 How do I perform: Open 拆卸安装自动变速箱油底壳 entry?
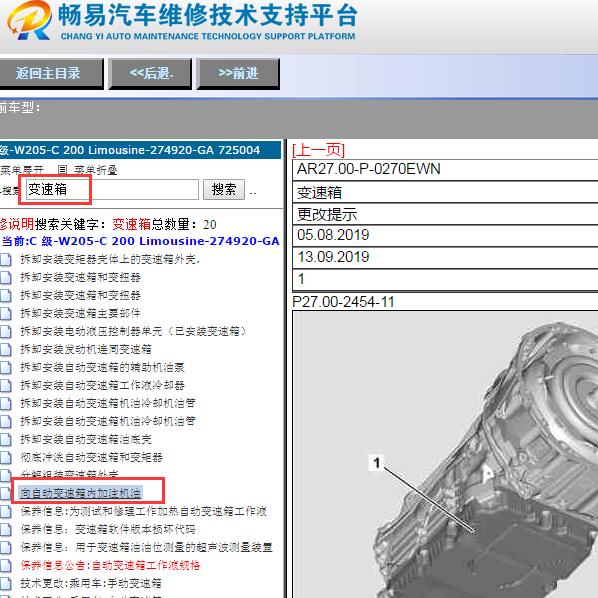[86, 439]
